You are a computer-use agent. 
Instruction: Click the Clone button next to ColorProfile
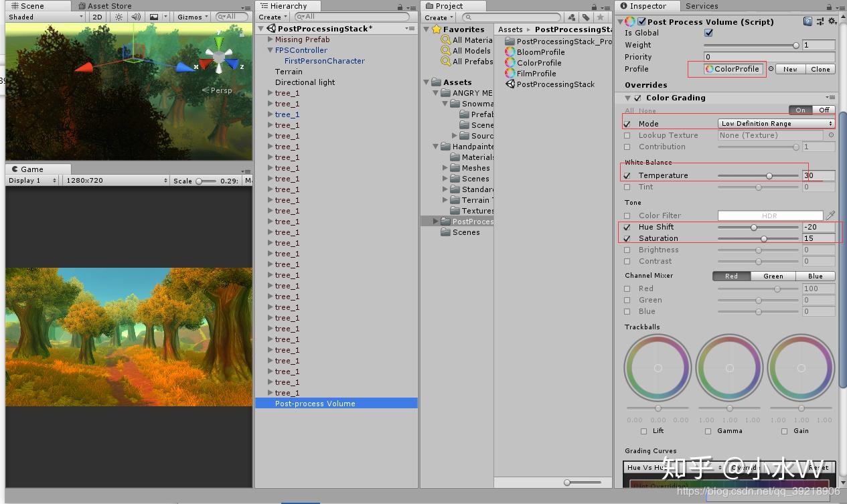(820, 69)
